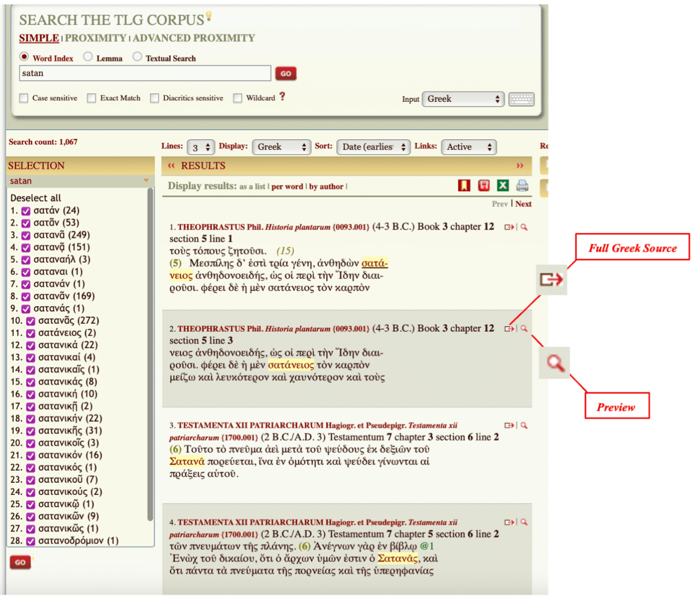
Task: Switch to the PROXIMITY search tab
Action: click(x=95, y=38)
